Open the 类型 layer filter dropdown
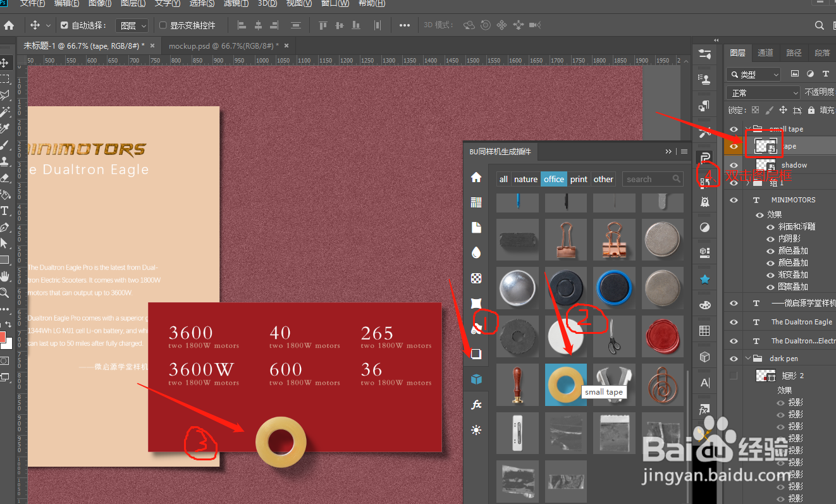The height and width of the screenshot is (504, 836). click(x=754, y=74)
